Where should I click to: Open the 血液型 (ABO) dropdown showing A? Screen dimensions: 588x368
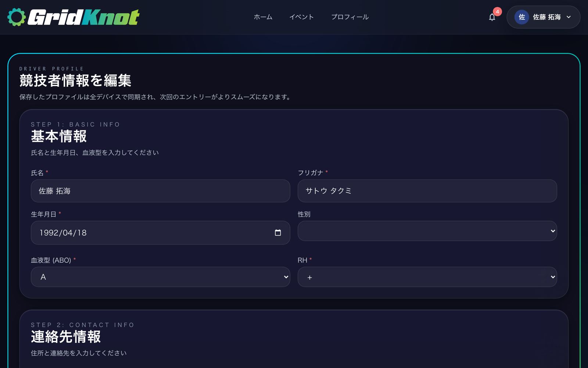coord(161,277)
